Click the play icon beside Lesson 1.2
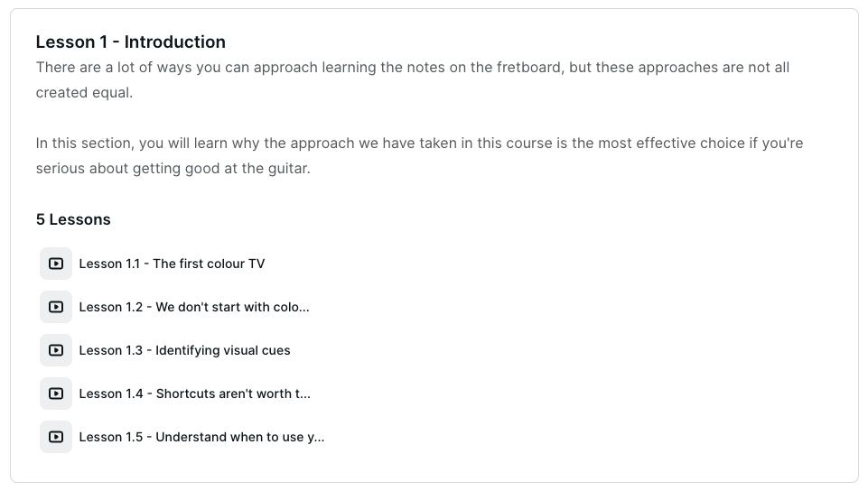The width and height of the screenshot is (868, 491). pyautogui.click(x=56, y=307)
